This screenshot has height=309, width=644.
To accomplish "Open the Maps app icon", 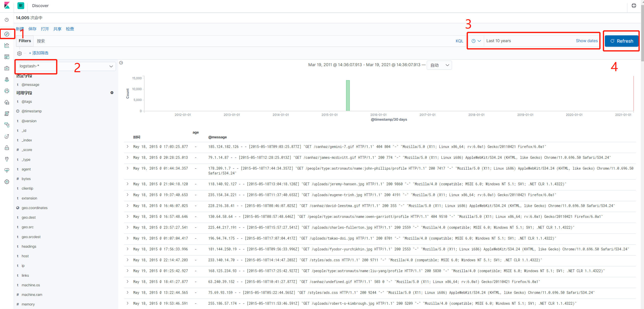I will tap(7, 79).
